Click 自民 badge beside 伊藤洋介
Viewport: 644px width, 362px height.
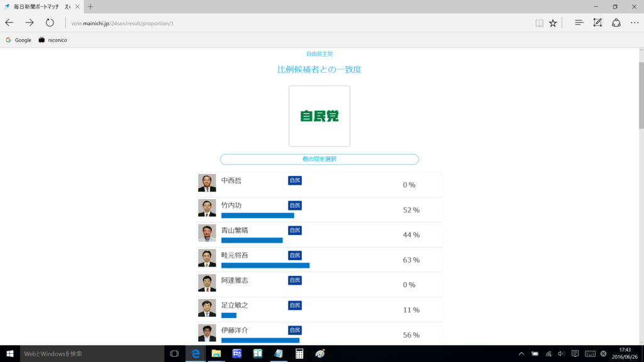click(295, 331)
